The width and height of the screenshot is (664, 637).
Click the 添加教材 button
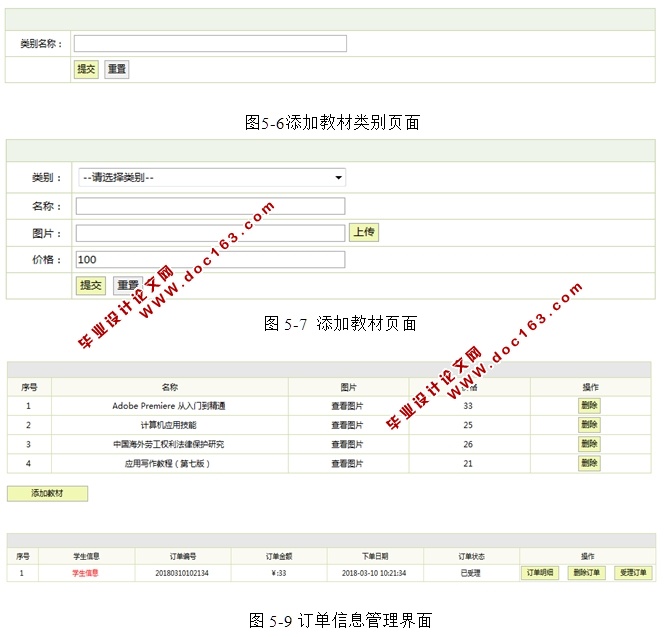(x=47, y=493)
